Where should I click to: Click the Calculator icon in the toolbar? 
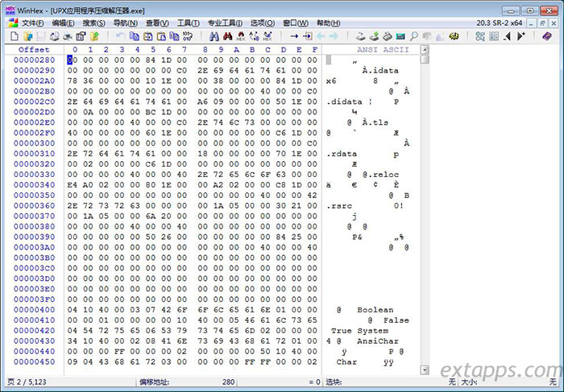coord(400,36)
